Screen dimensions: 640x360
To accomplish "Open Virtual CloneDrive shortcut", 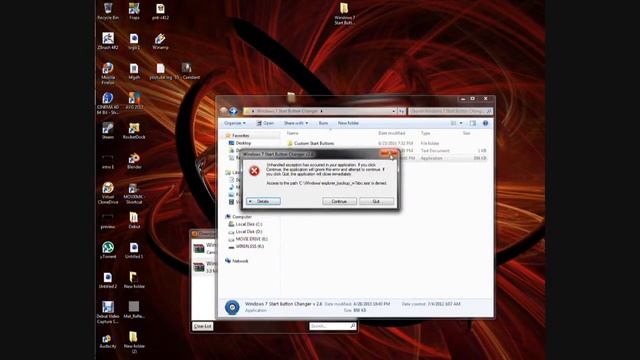I will tap(108, 193).
